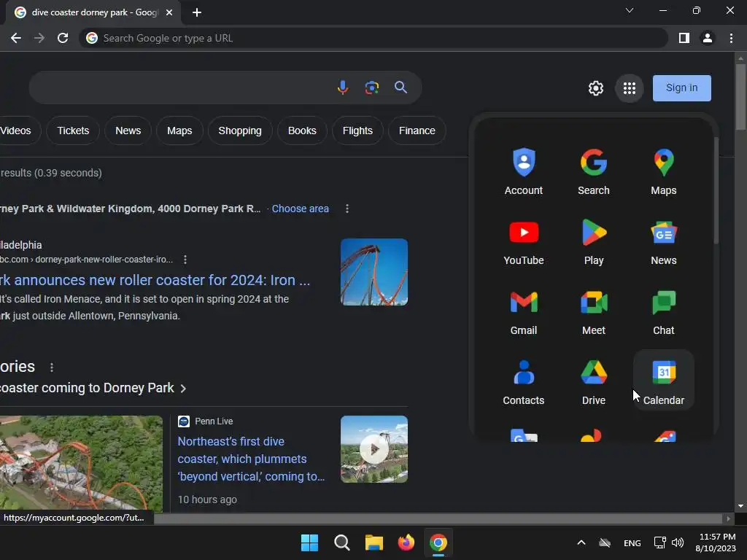Play the Penn Live video thumbnail

(x=374, y=449)
